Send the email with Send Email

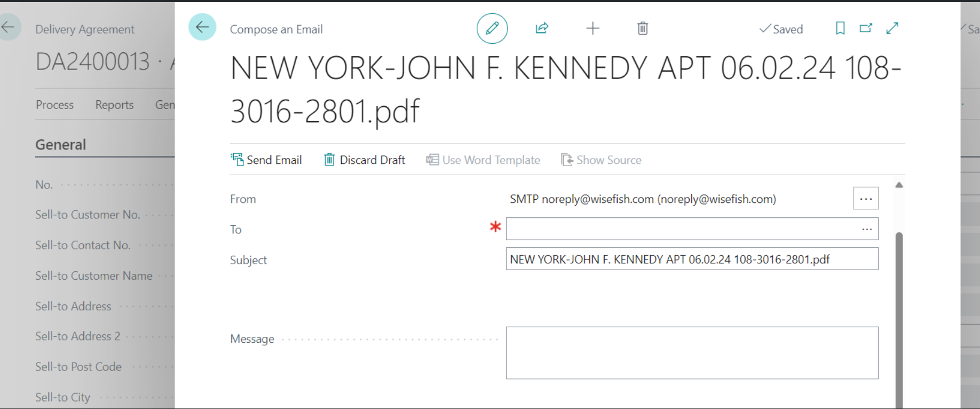coord(266,160)
